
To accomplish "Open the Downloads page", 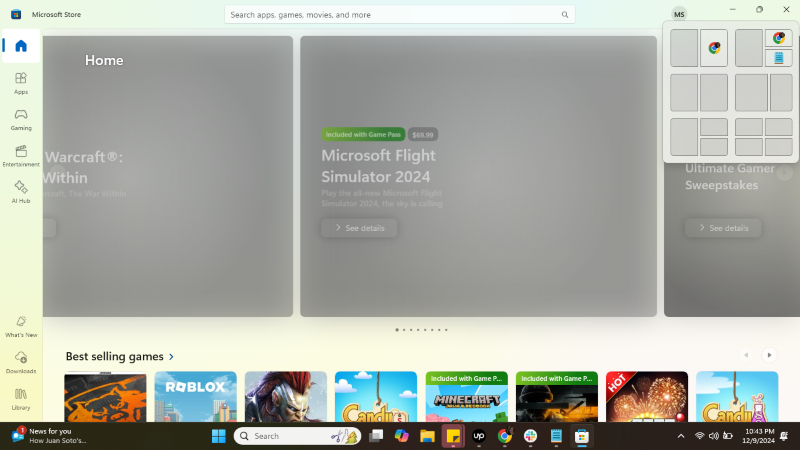I will click(x=21, y=363).
